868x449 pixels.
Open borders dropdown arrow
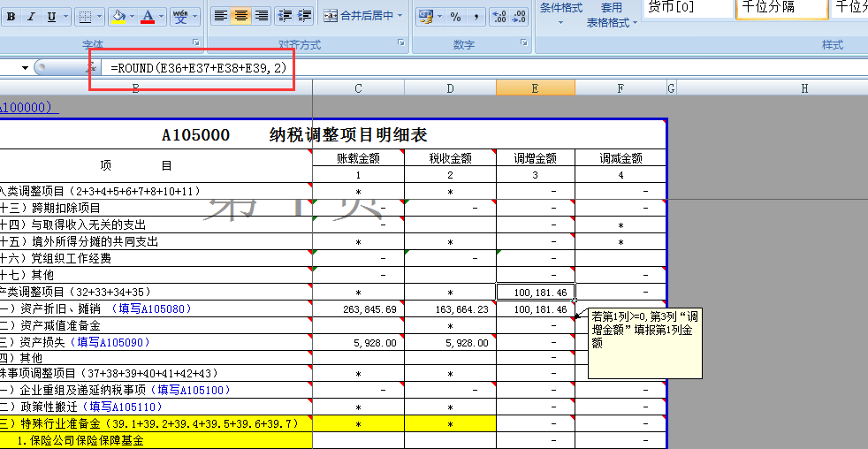(100, 17)
